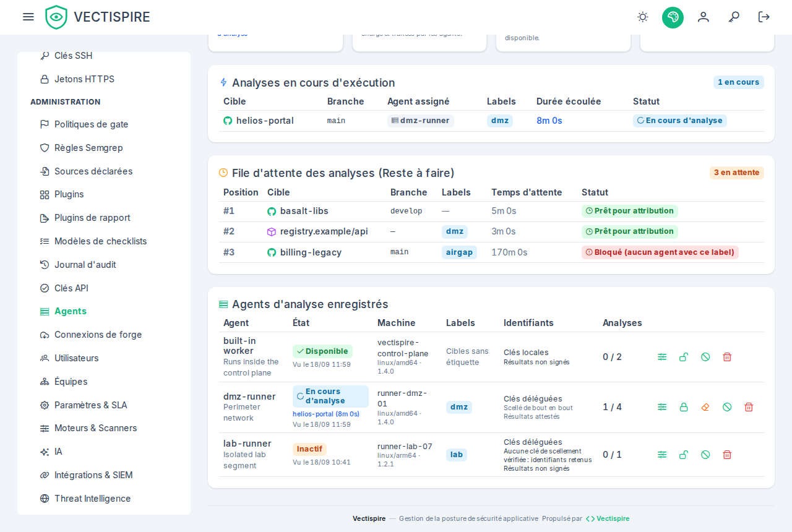792x532 pixels.
Task: Delete the lab-runner agent
Action: [727, 455]
